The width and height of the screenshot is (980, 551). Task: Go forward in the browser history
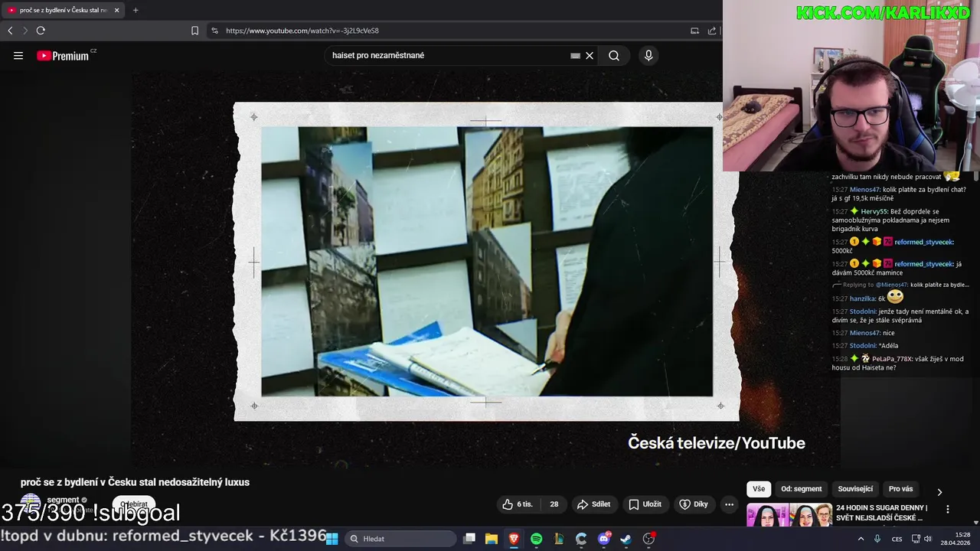click(24, 31)
